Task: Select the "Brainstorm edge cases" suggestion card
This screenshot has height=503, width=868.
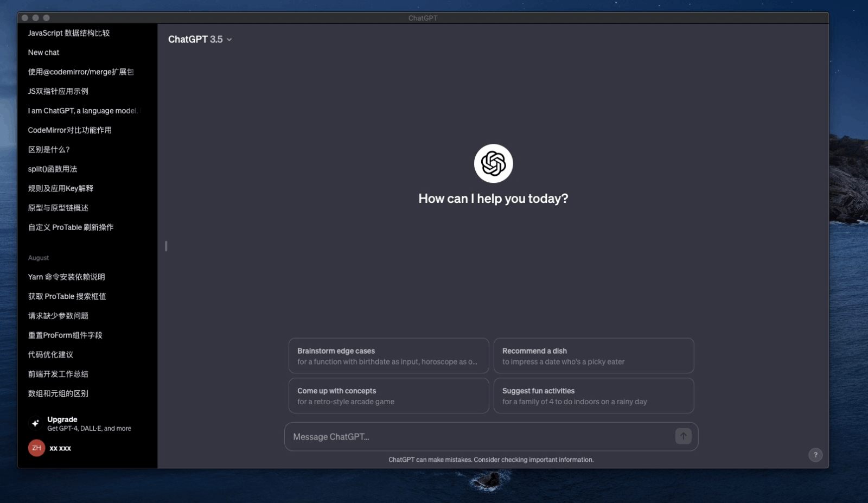Action: [x=388, y=355]
